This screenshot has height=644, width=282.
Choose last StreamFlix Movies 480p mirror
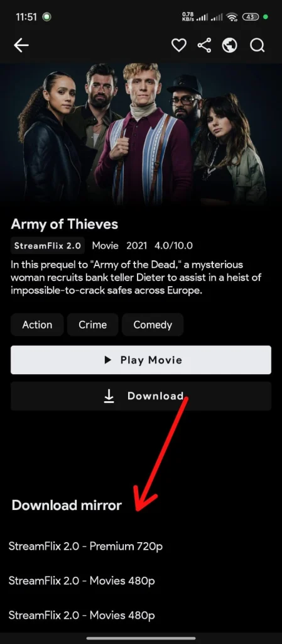[82, 615]
